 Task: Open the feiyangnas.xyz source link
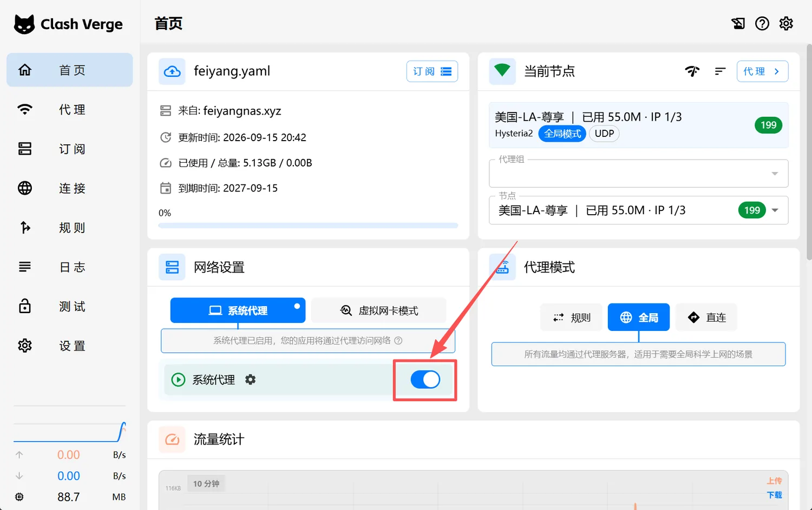pos(242,111)
